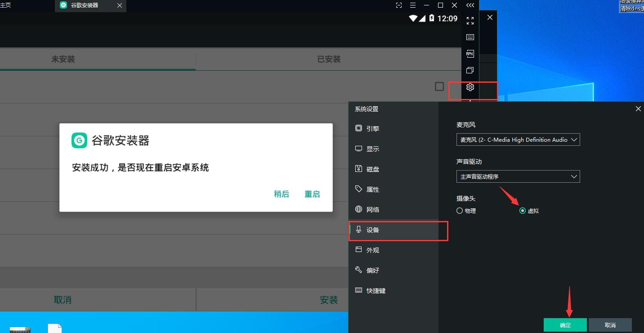Open the emulator hamburger menu
This screenshot has height=333, width=644.
[x=413, y=5]
